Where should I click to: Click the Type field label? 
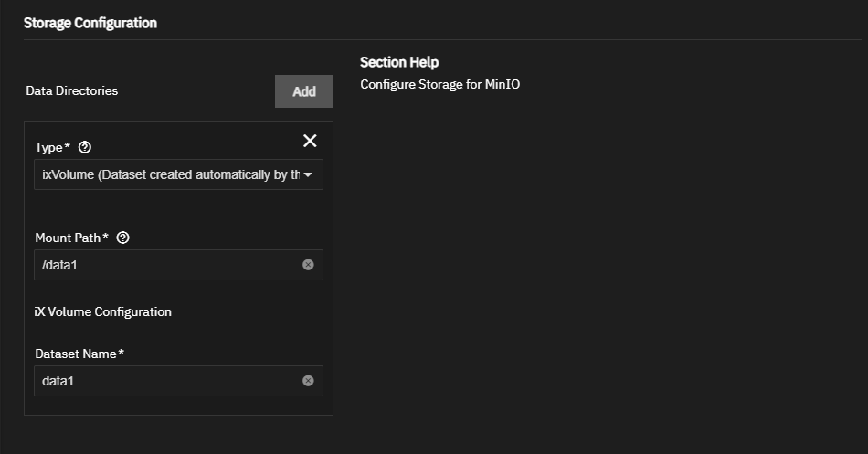point(53,147)
